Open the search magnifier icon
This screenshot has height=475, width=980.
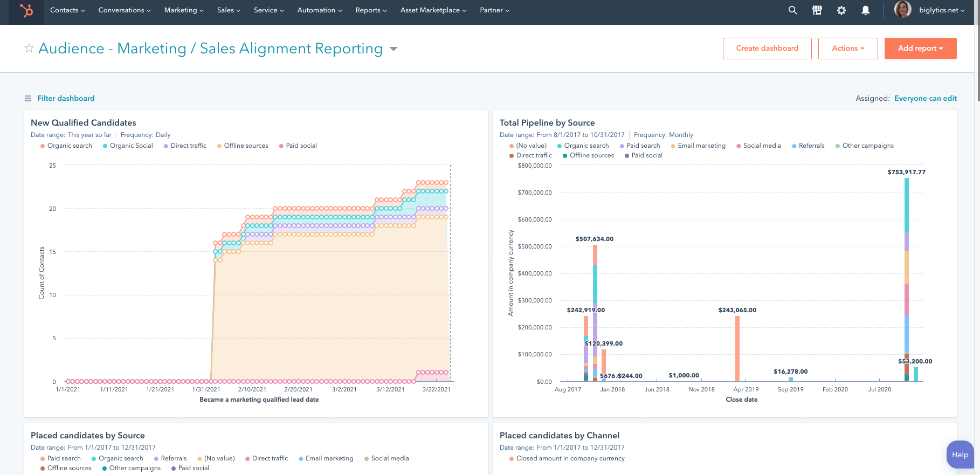click(x=792, y=10)
